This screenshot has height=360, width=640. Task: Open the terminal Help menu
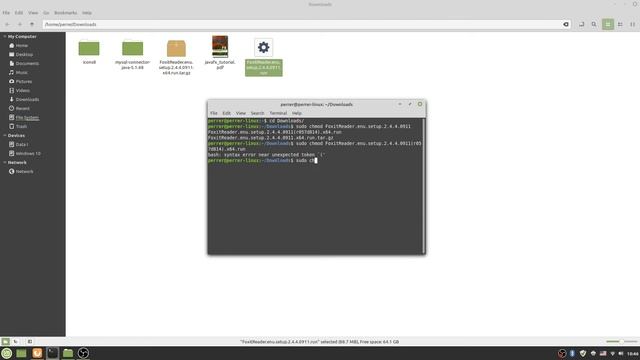297,113
